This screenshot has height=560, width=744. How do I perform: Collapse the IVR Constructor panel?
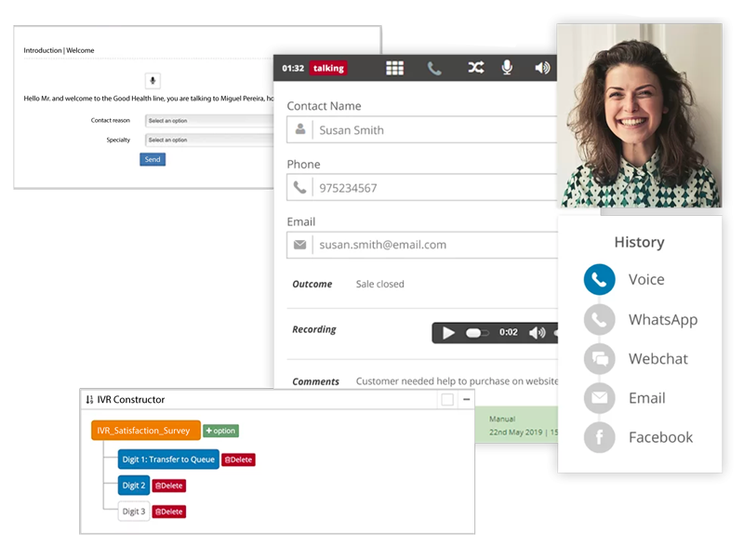point(467,399)
